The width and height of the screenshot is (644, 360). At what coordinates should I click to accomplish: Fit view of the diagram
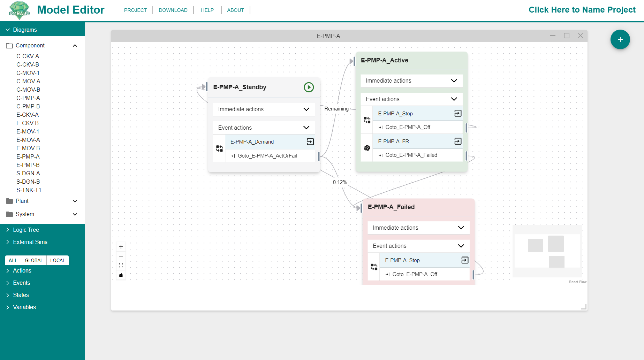tap(121, 266)
